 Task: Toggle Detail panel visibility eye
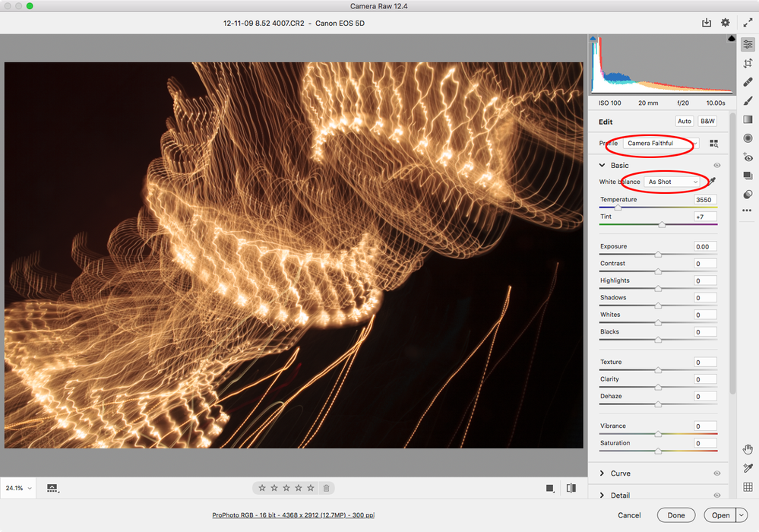(x=717, y=496)
